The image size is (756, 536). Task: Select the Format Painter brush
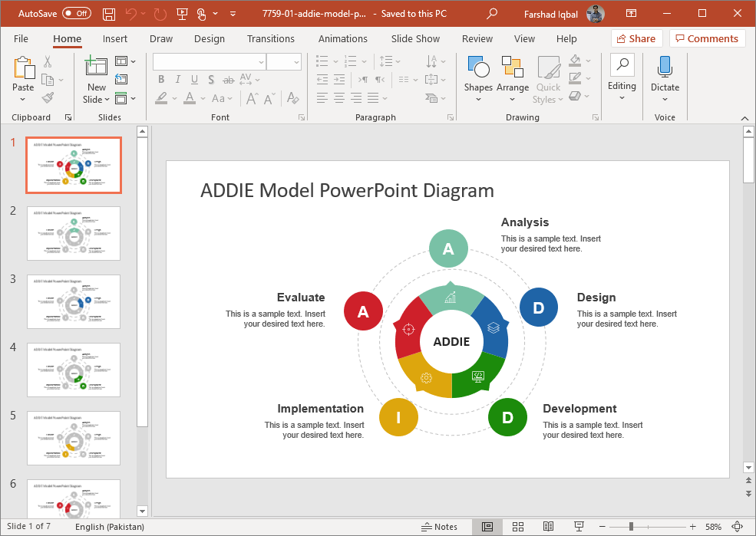pos(48,98)
